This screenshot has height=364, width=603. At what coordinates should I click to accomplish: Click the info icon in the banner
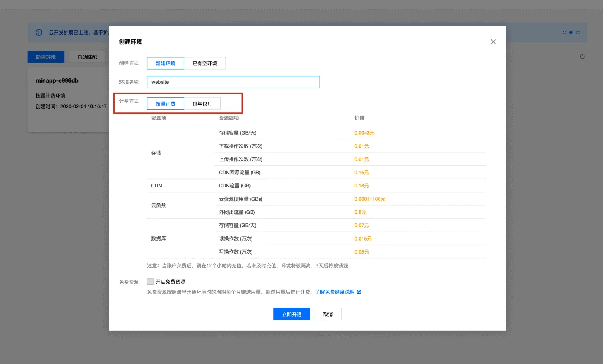pyautogui.click(x=39, y=32)
